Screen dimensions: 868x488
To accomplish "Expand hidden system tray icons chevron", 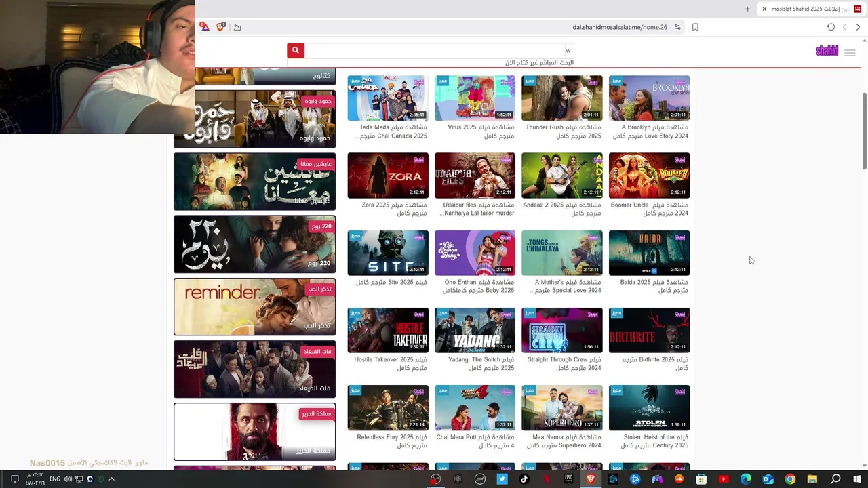I will 112,479.
